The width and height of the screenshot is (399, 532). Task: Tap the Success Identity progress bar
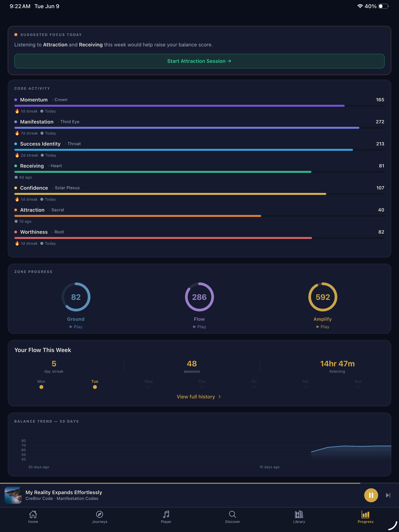(199, 150)
